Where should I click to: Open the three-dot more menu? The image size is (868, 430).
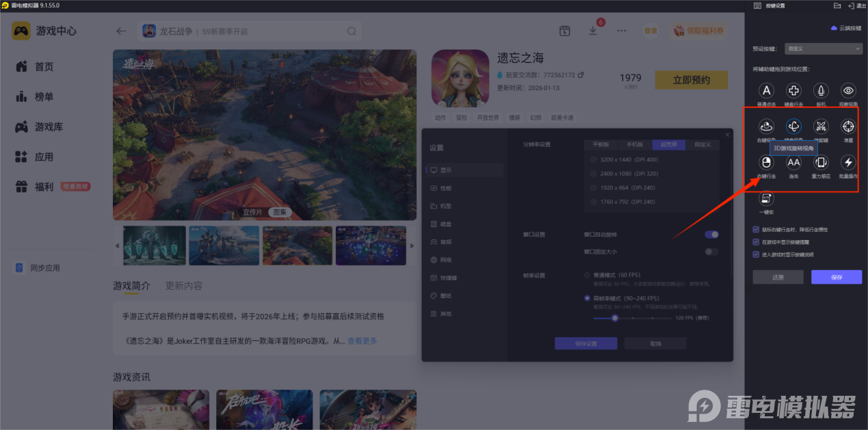621,31
